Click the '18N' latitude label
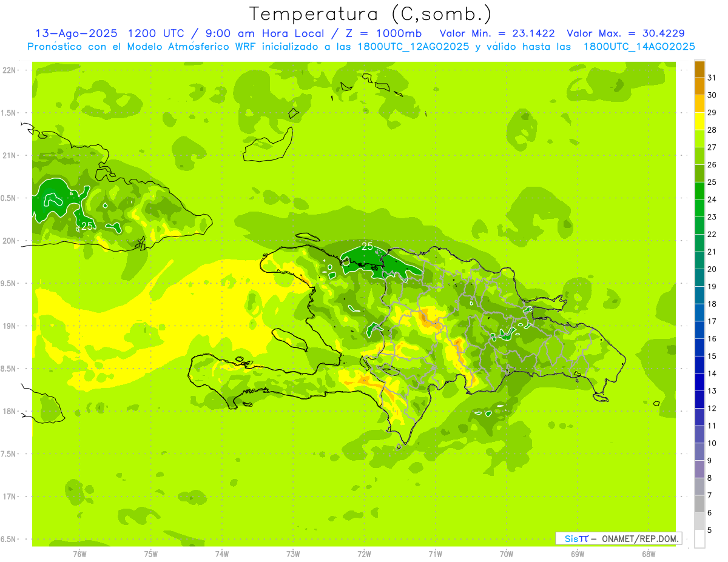The height and width of the screenshot is (562, 728). [x=10, y=411]
